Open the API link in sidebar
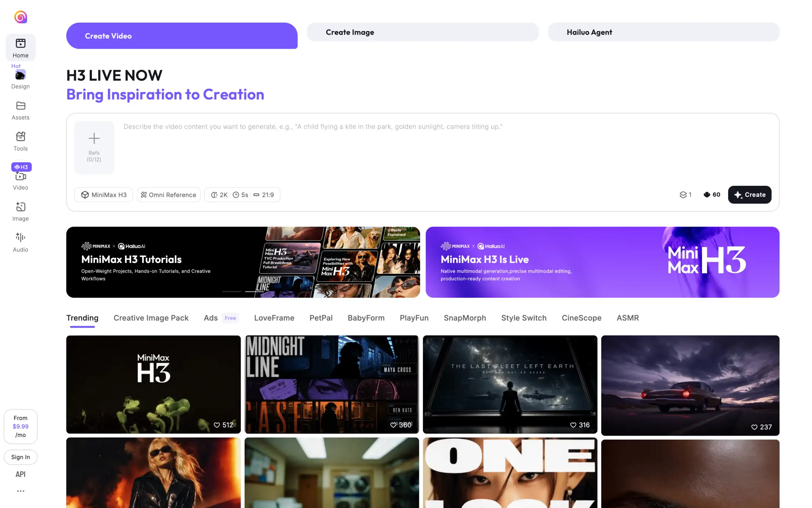The width and height of the screenshot is (812, 508). [x=21, y=474]
